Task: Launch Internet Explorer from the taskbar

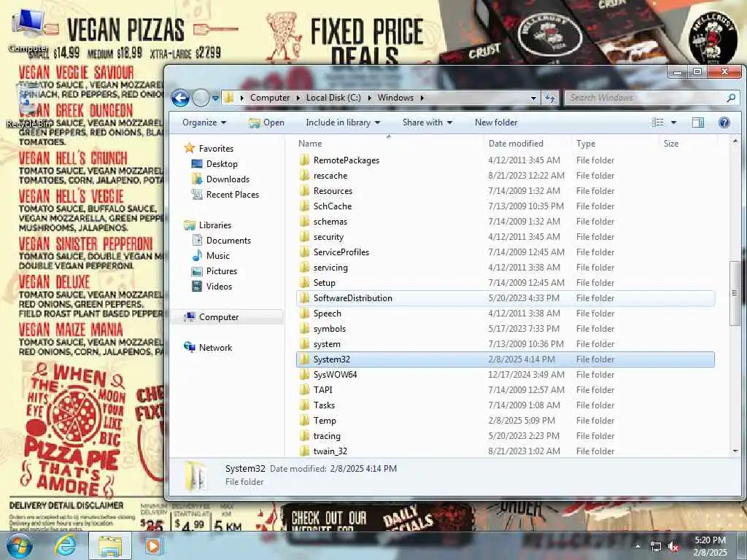Action: 65,545
